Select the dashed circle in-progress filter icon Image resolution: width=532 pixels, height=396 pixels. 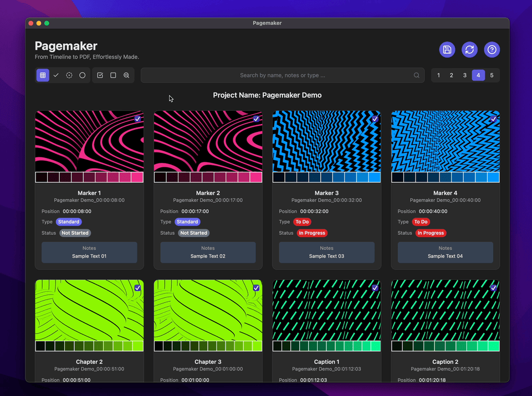[69, 75]
